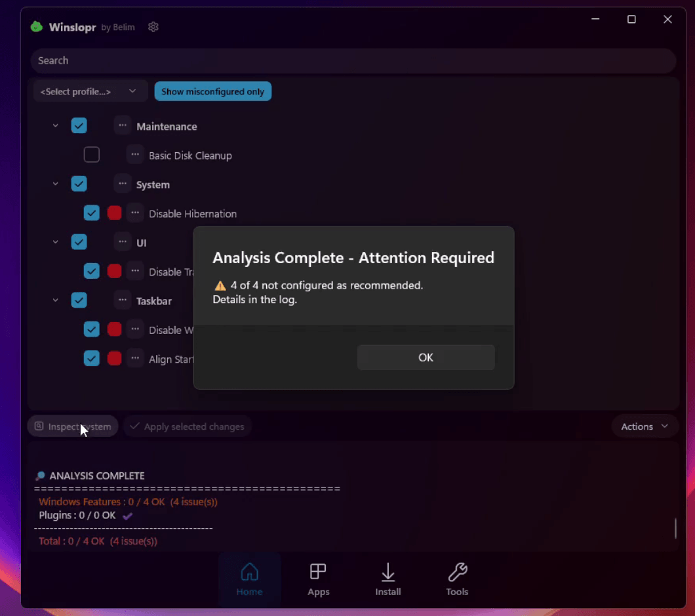Click Show misconfigured only
The height and width of the screenshot is (616, 695).
(x=212, y=91)
